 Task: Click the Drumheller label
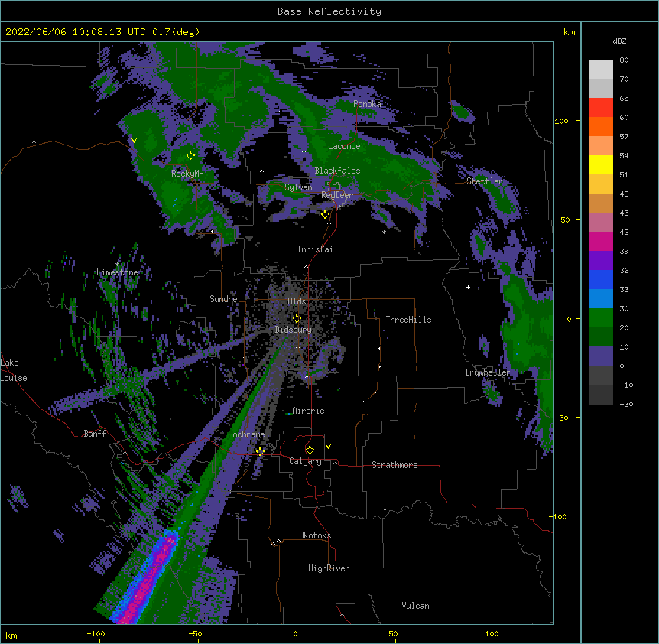tap(488, 372)
